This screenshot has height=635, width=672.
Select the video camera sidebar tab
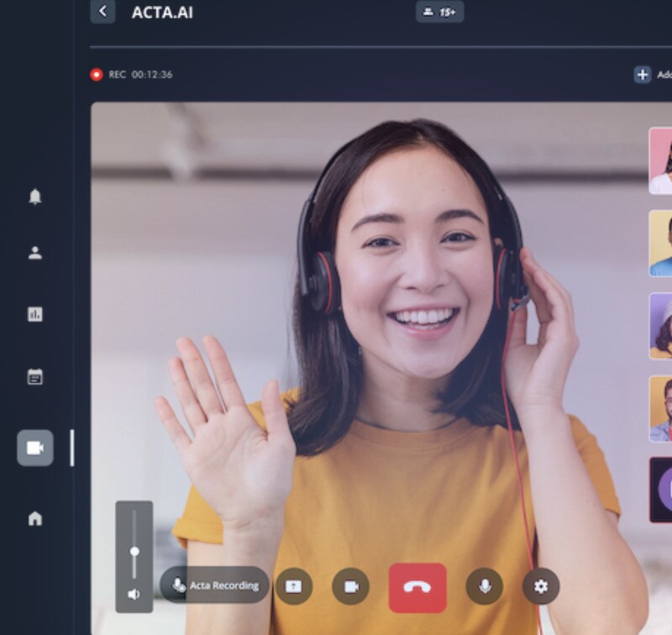coord(35,448)
